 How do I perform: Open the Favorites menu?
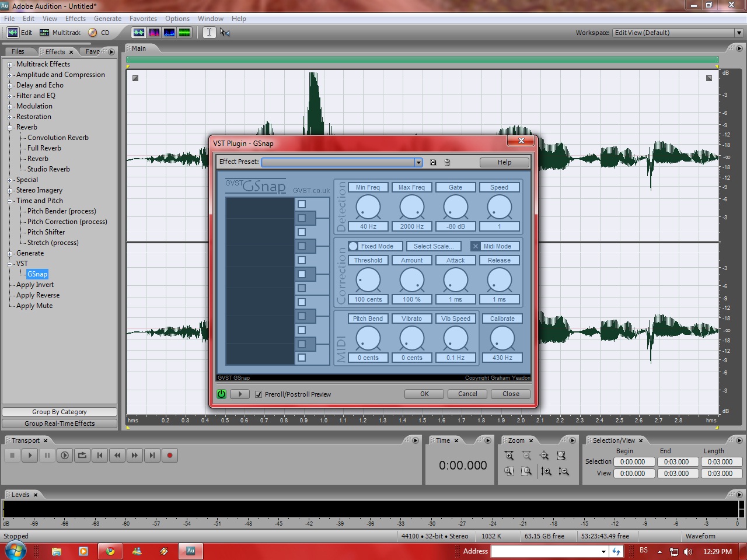pos(143,19)
